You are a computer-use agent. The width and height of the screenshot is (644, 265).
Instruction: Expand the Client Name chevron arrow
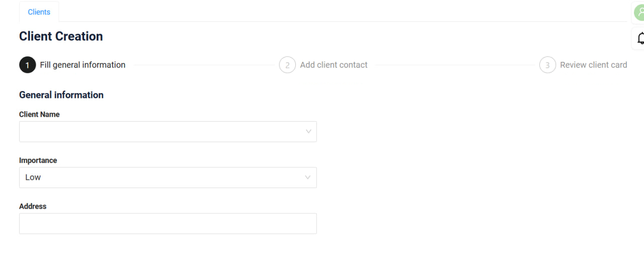coord(308,132)
